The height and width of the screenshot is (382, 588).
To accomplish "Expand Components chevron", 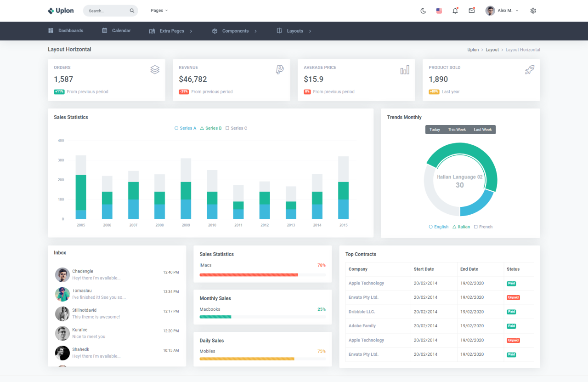I will point(255,31).
